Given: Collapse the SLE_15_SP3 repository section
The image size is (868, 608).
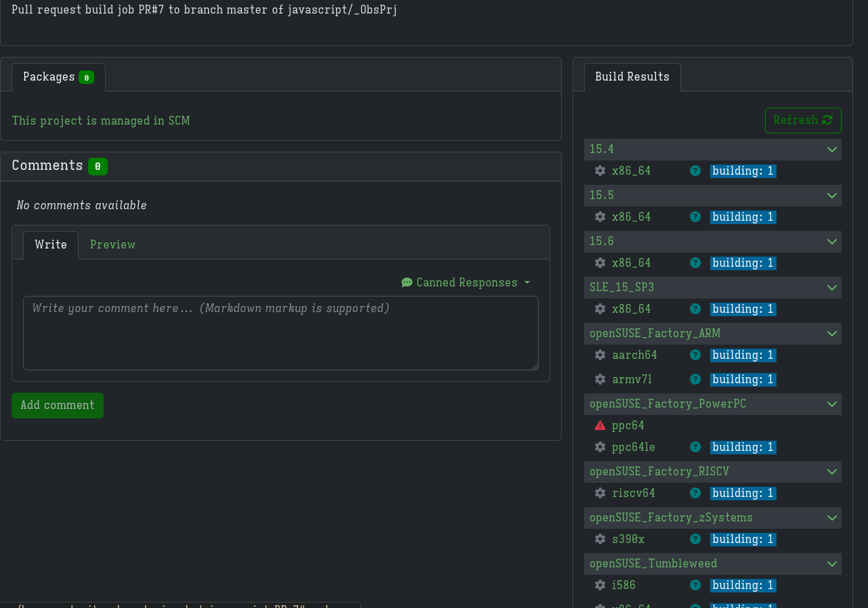Looking at the screenshot, I should (x=832, y=288).
